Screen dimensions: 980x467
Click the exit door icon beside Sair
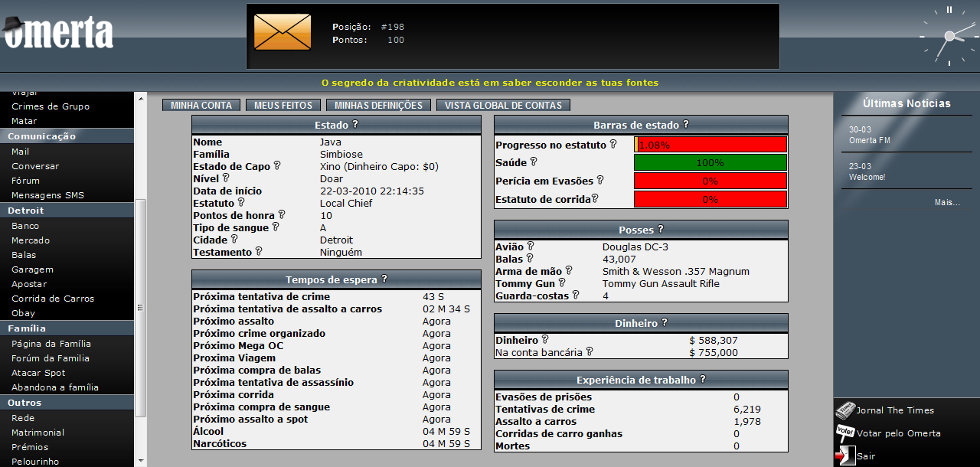pyautogui.click(x=846, y=456)
